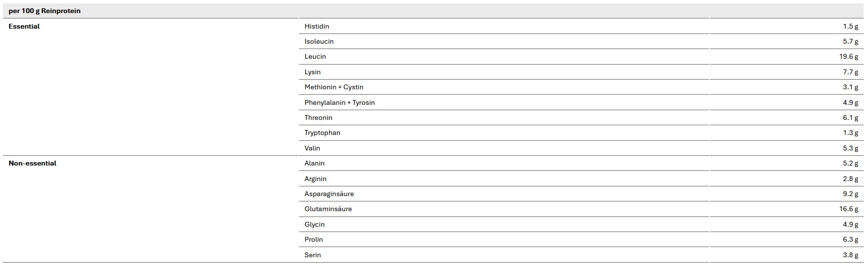Select the Asparaginsäure row label

329,194
